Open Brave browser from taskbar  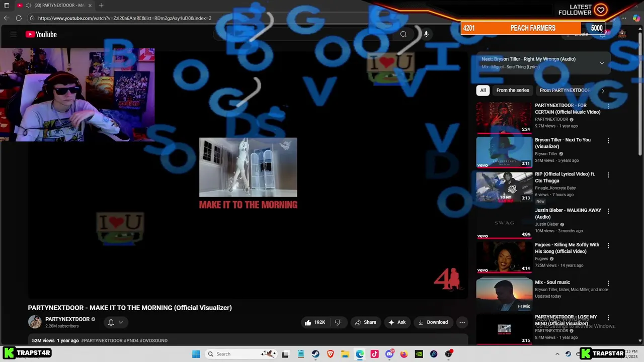(x=331, y=354)
